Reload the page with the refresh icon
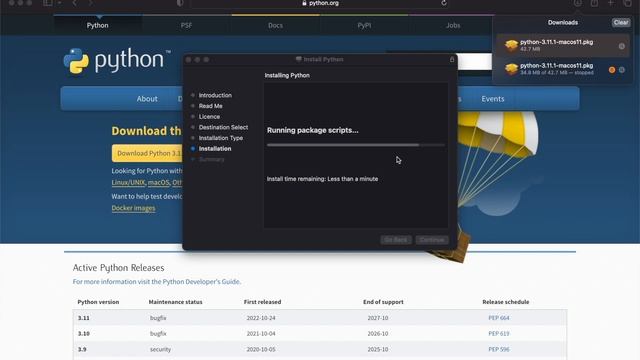The width and height of the screenshot is (640, 360). coord(444,3)
